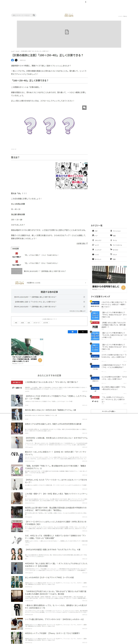Image resolution: width=138 pixels, height=644 pixels.
Task: Click the three question marks image
Action: pos(49,126)
